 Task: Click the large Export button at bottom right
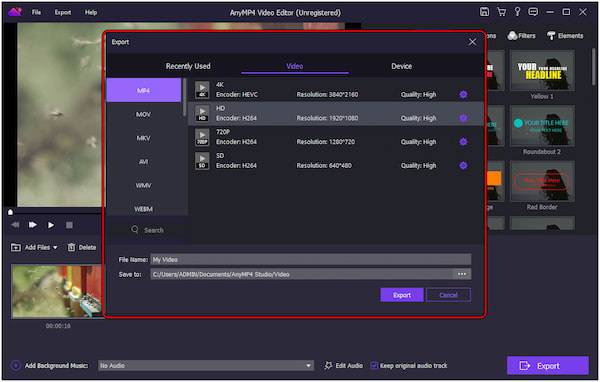pos(548,366)
